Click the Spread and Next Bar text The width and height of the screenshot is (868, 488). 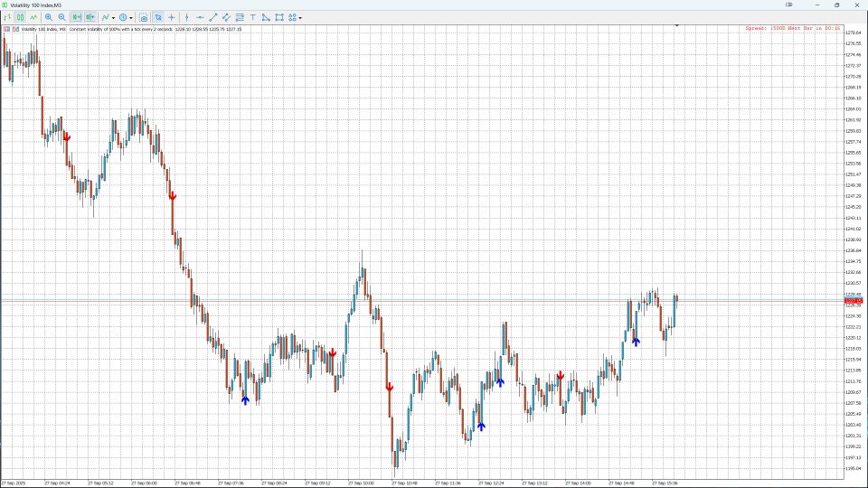pos(793,28)
